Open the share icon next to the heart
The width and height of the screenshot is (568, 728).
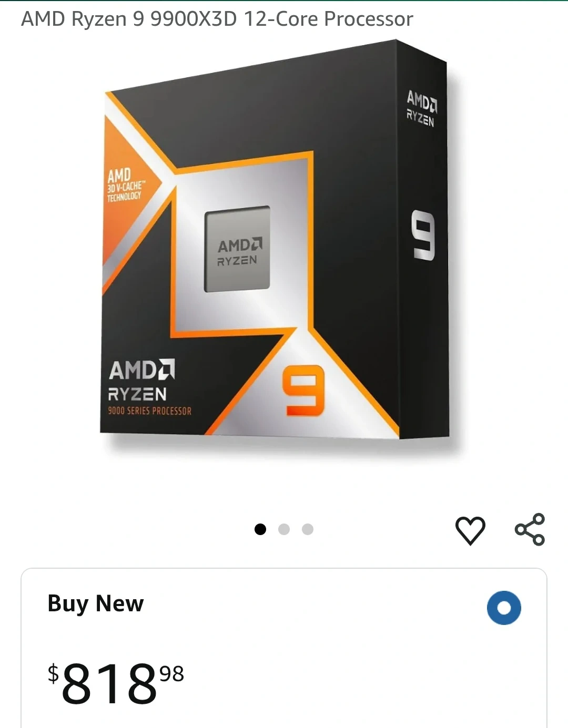click(530, 529)
